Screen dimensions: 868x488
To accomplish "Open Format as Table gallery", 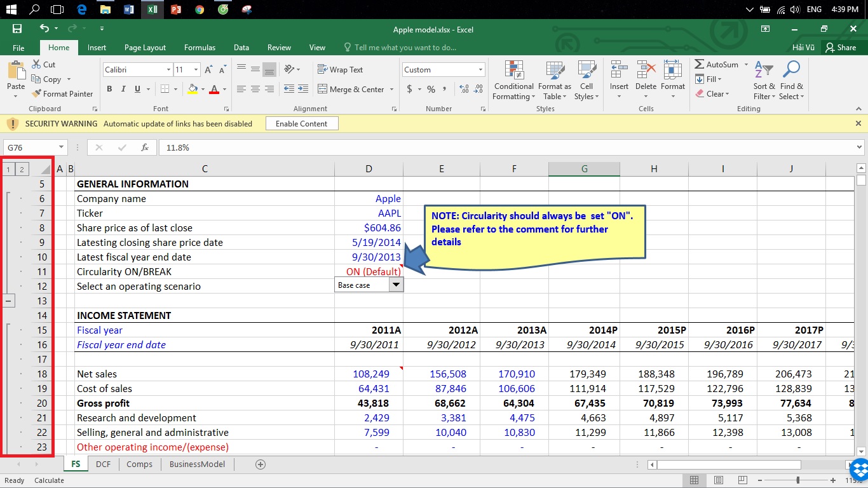I will coord(554,81).
